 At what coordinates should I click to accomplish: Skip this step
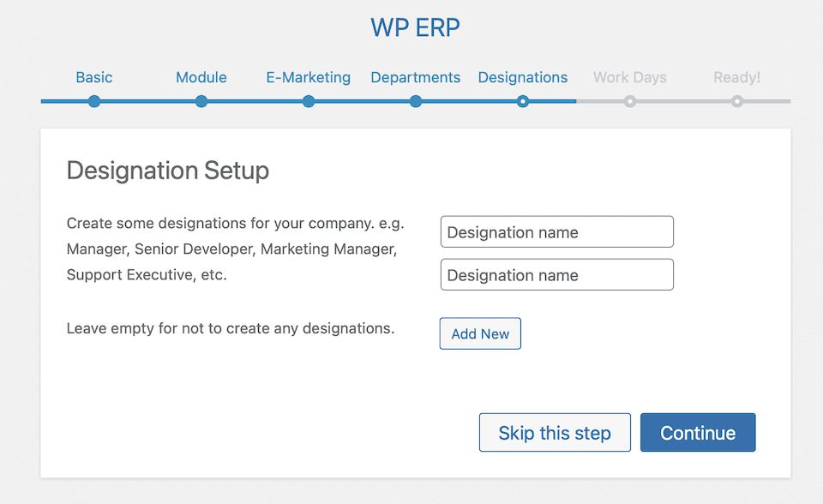tap(554, 432)
